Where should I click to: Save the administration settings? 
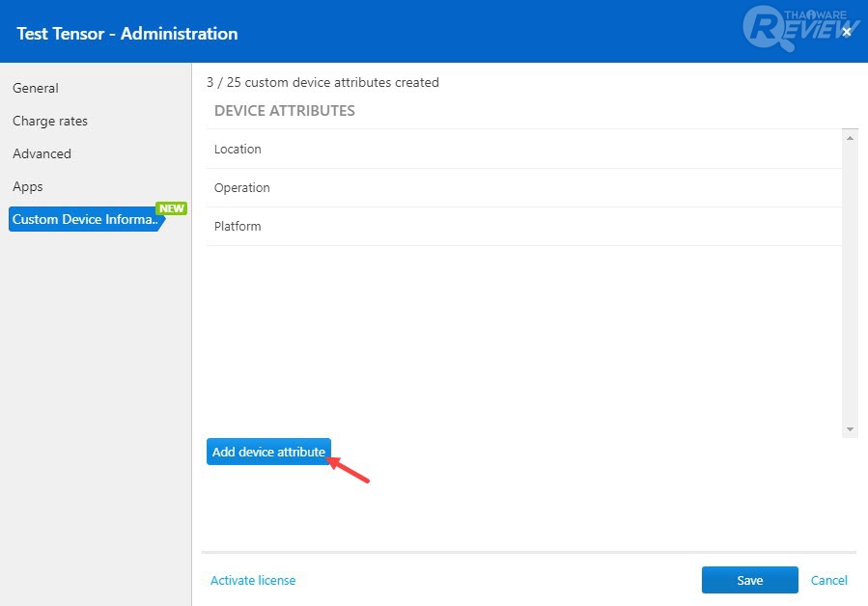[x=749, y=580]
